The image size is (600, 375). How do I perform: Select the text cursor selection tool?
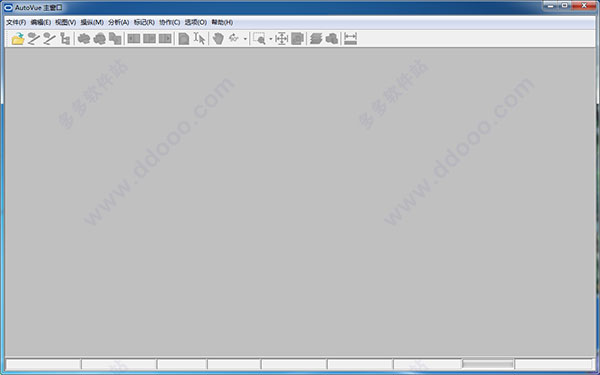pos(199,39)
